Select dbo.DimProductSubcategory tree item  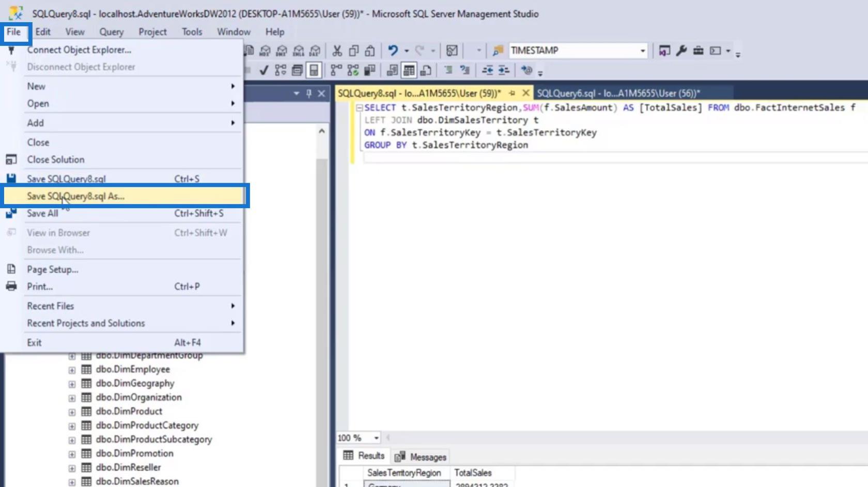point(153,439)
